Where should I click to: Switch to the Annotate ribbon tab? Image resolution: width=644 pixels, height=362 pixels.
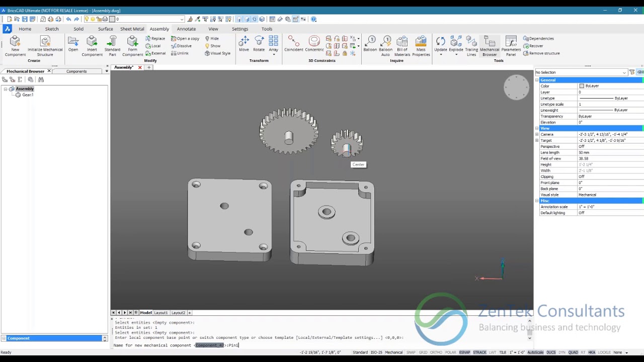186,29
